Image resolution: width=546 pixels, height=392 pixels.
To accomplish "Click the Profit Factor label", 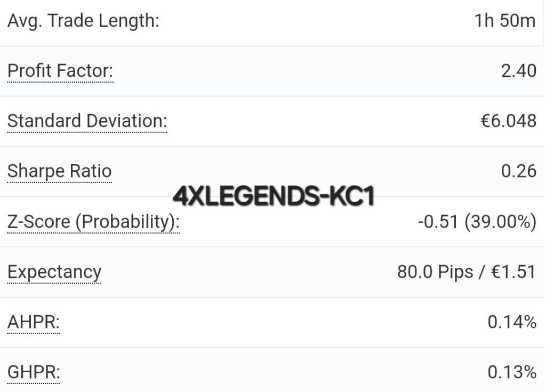I will tap(60, 71).
